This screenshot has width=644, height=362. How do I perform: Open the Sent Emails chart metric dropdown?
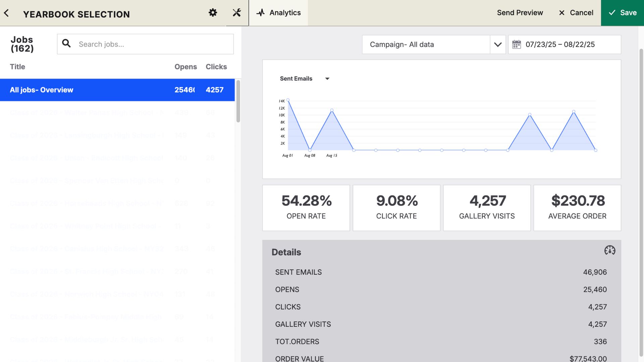coord(327,79)
